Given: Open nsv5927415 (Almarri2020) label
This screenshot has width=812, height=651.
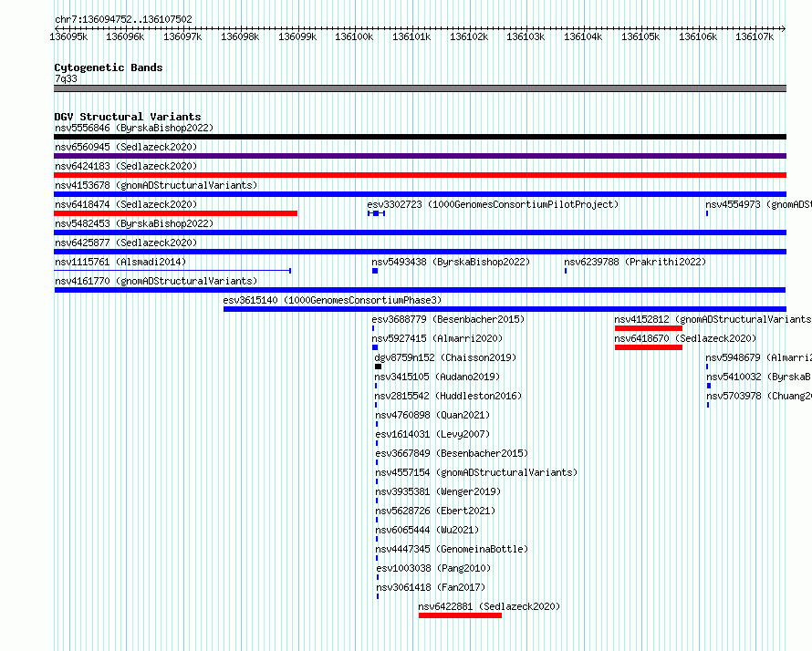Looking at the screenshot, I should click(437, 338).
